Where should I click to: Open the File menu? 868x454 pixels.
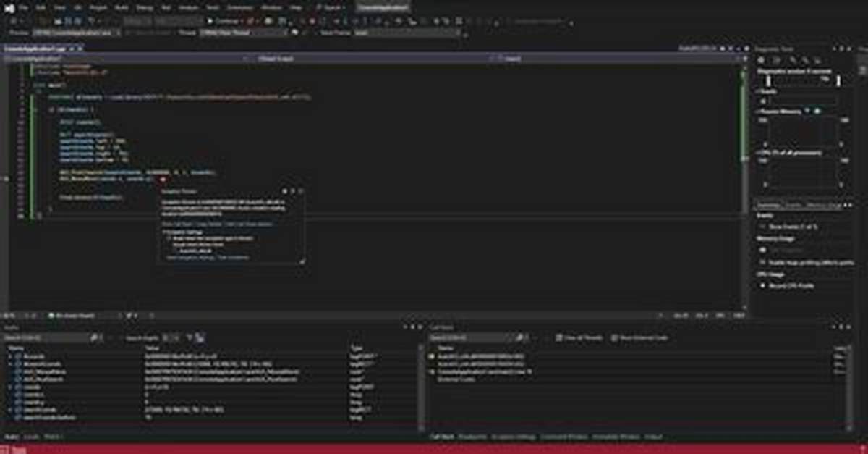pos(23,7)
